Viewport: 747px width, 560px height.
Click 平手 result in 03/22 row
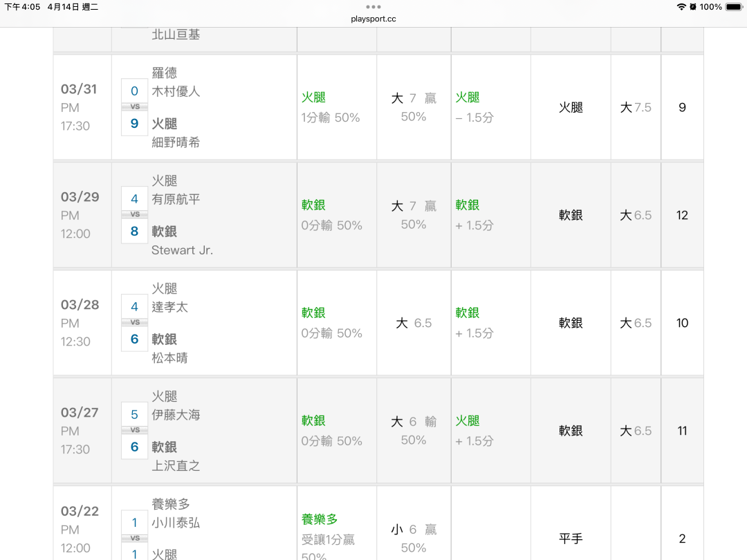click(571, 539)
